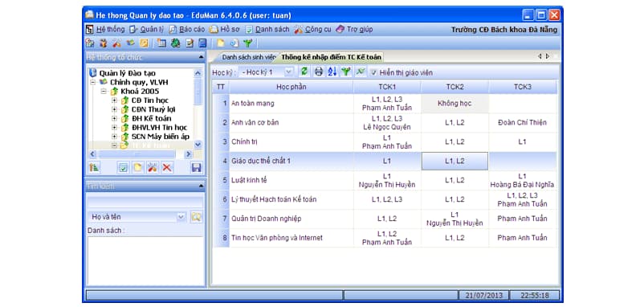Click the checklist icon under organization tree
Image resolution: width=644 pixels, height=307 pixels.
coord(123,167)
